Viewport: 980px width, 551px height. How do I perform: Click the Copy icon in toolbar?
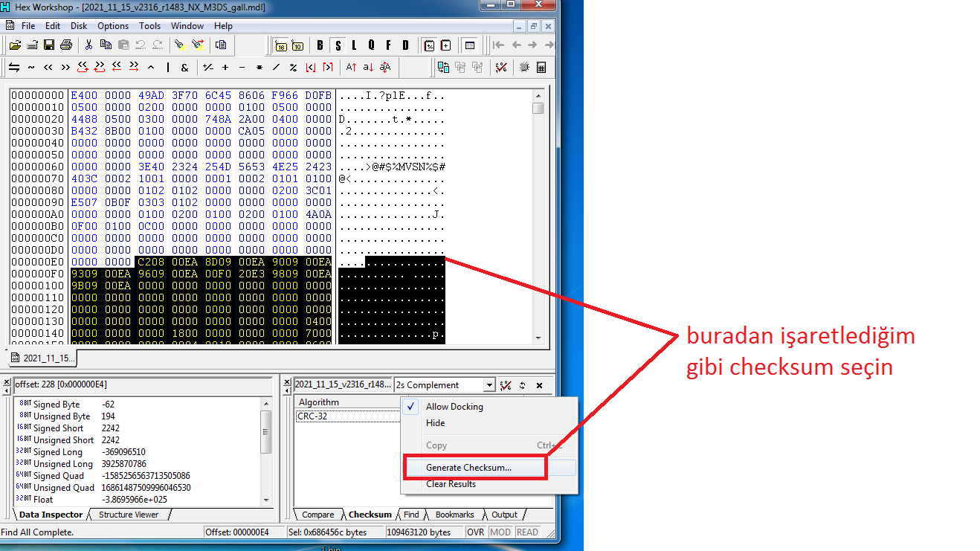point(106,45)
